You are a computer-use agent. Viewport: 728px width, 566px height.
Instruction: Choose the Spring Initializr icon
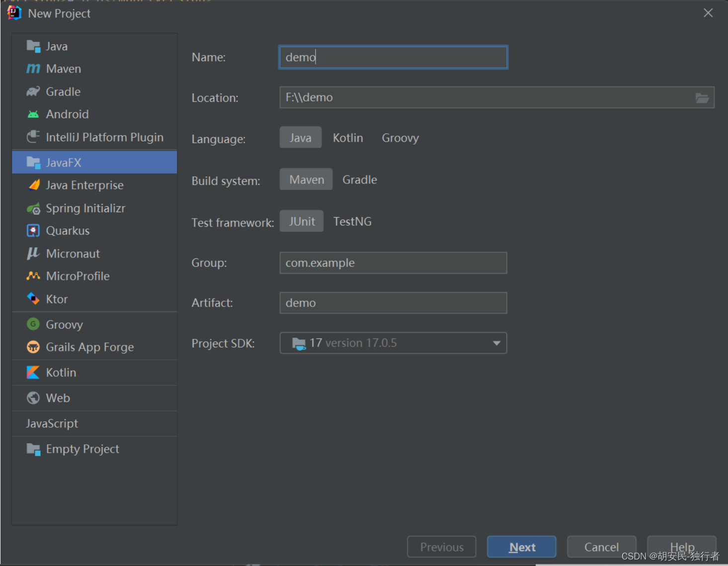coord(33,208)
